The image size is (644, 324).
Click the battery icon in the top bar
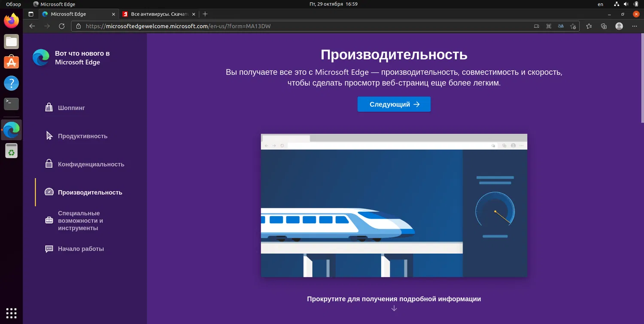pyautogui.click(x=636, y=4)
